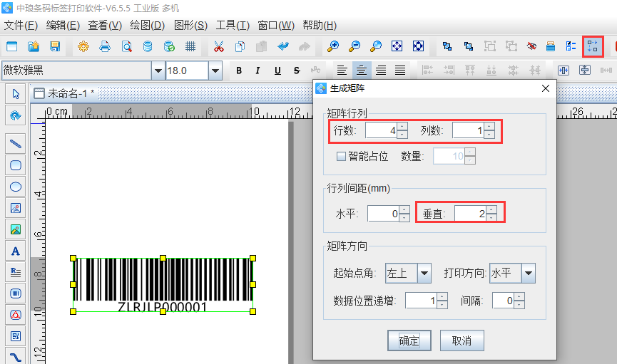Select the insert image tool
This screenshot has width=617, height=364.
tap(16, 208)
